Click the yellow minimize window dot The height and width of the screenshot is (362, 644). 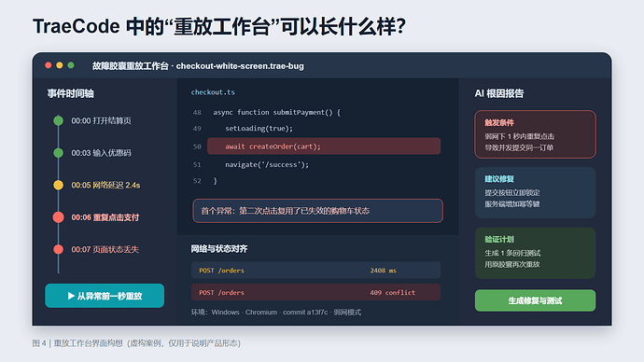[x=60, y=65]
